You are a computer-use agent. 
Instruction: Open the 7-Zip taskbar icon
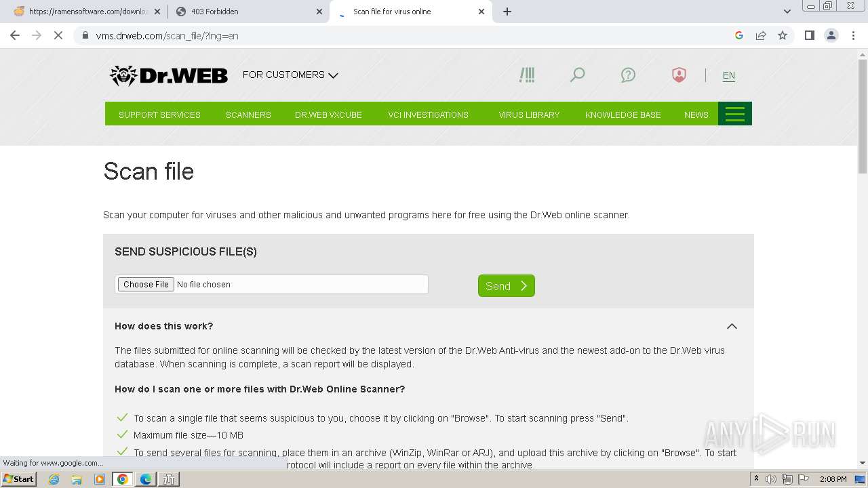tap(169, 479)
